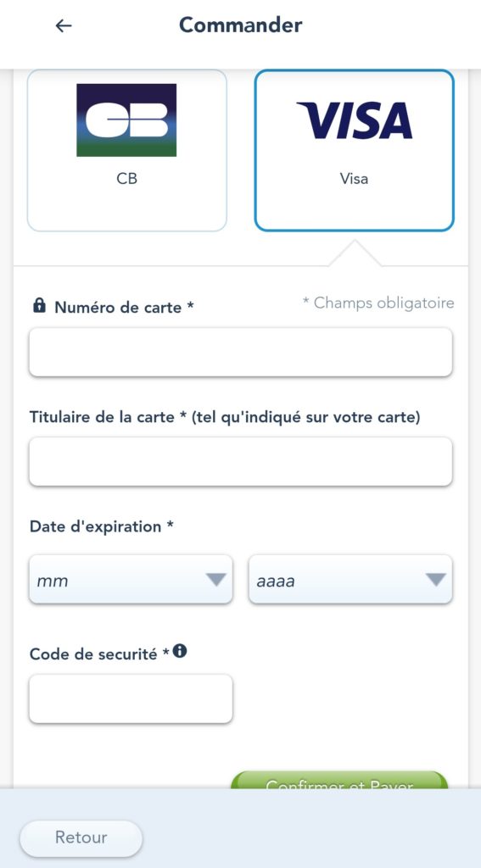Click the month dropdown arrow
Screen dimensions: 481x868
click(x=215, y=580)
